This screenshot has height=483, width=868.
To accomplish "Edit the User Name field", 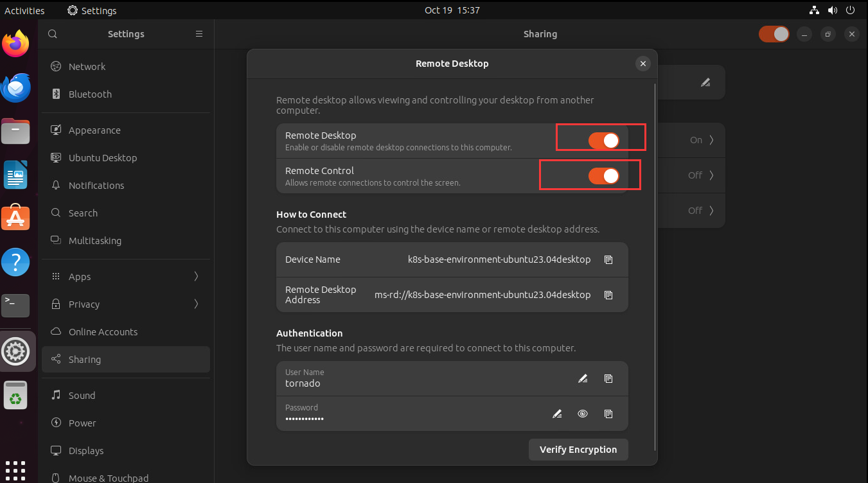I will click(x=583, y=378).
